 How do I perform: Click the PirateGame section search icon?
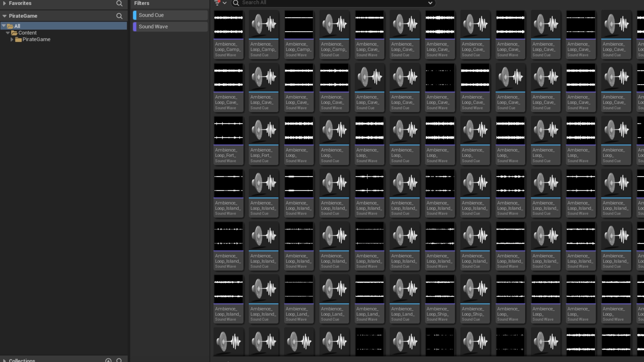(x=119, y=16)
